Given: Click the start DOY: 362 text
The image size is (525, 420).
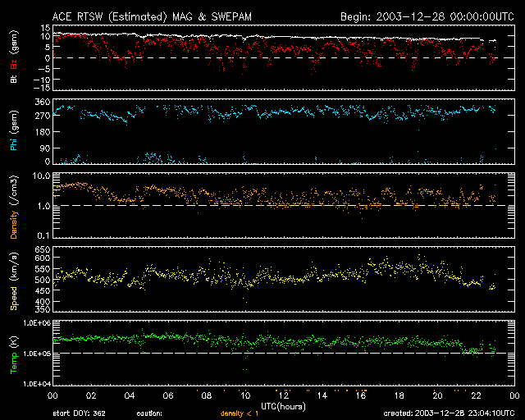Looking at the screenshot, I should coord(79,414).
